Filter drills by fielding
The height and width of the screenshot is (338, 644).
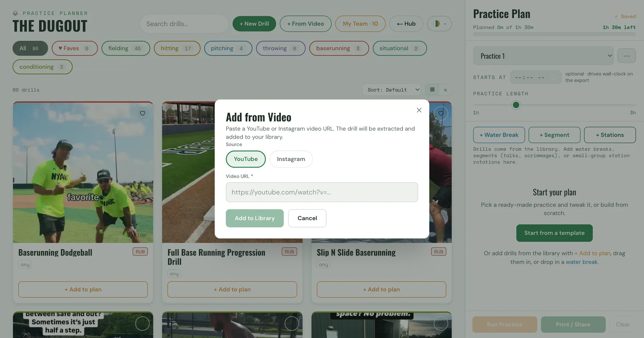click(x=126, y=48)
